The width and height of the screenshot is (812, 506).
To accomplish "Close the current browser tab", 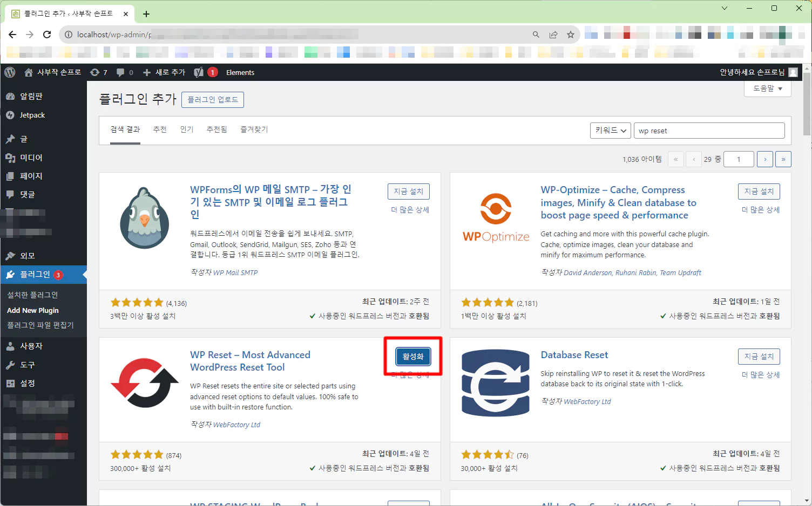I will (126, 14).
